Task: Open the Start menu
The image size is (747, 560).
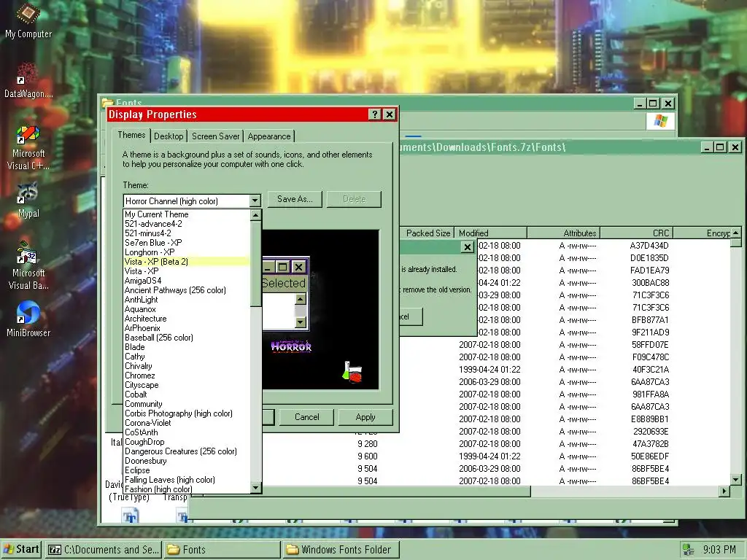Action: [21, 549]
